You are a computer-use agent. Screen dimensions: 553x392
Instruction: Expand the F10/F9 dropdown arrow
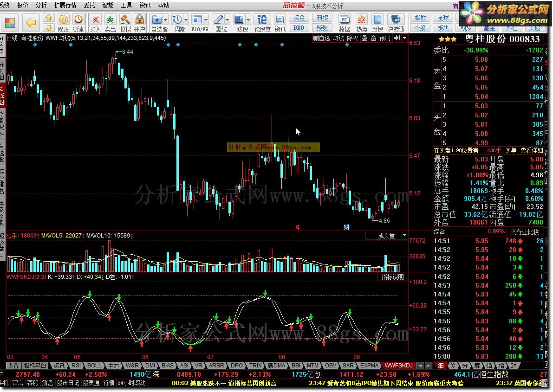pyautogui.click(x=206, y=20)
